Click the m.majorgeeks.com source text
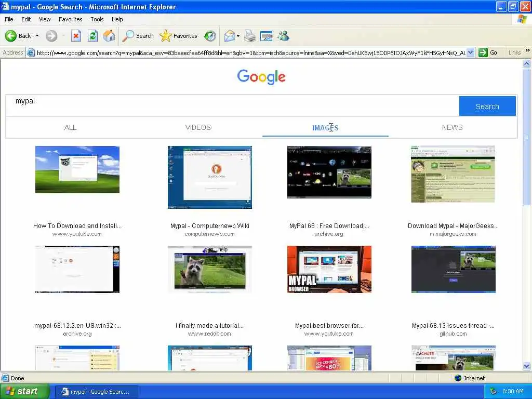This screenshot has width=532, height=399. pyautogui.click(x=453, y=234)
